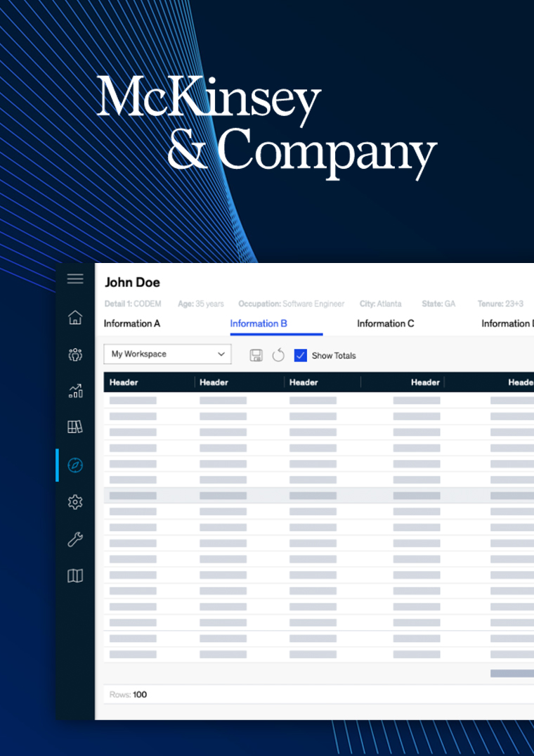Screen dimensions: 534x756
Task: Click the wrench tools icon in the sidebar
Action: point(75,539)
